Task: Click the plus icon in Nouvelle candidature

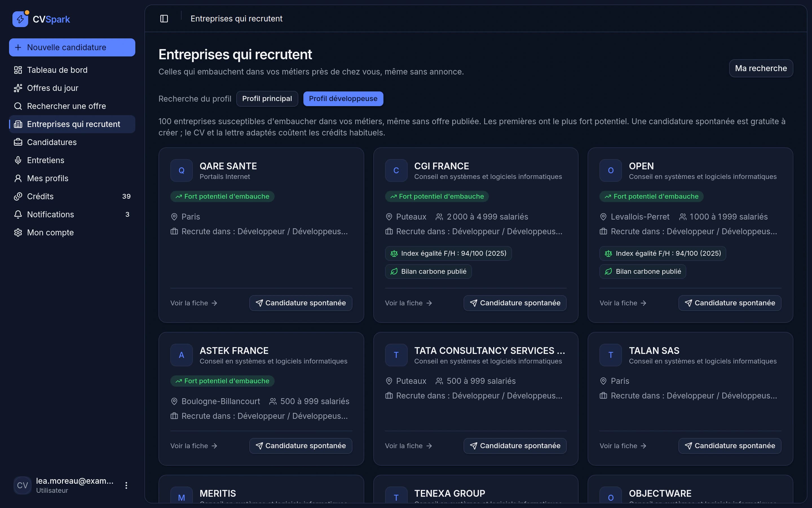Action: (18, 47)
